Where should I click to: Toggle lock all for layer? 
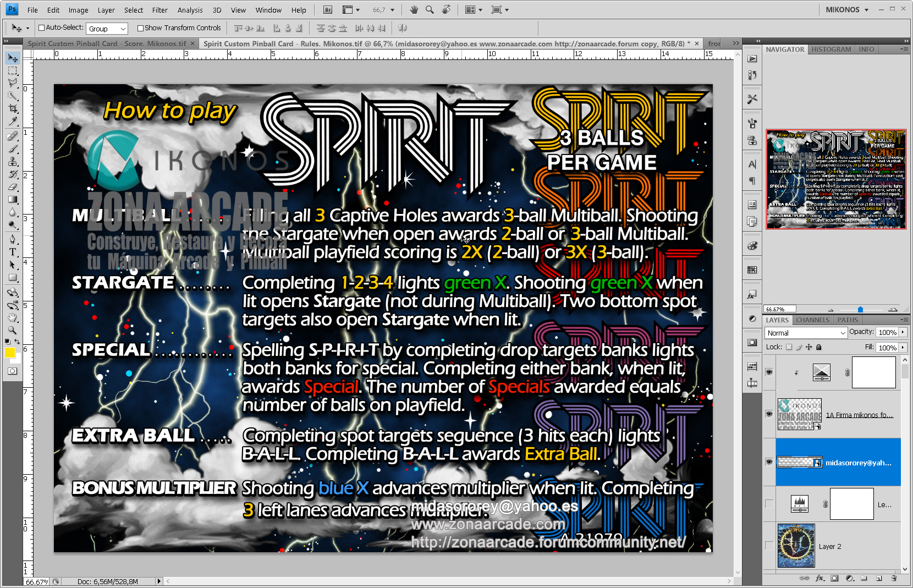(818, 347)
